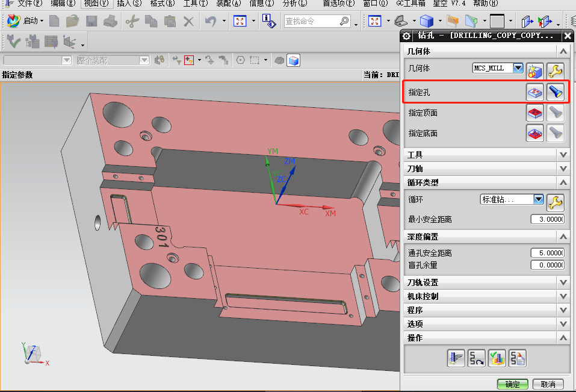Collapse the 深度偏置 section
Image resolution: width=576 pixels, height=392 pixels.
563,237
